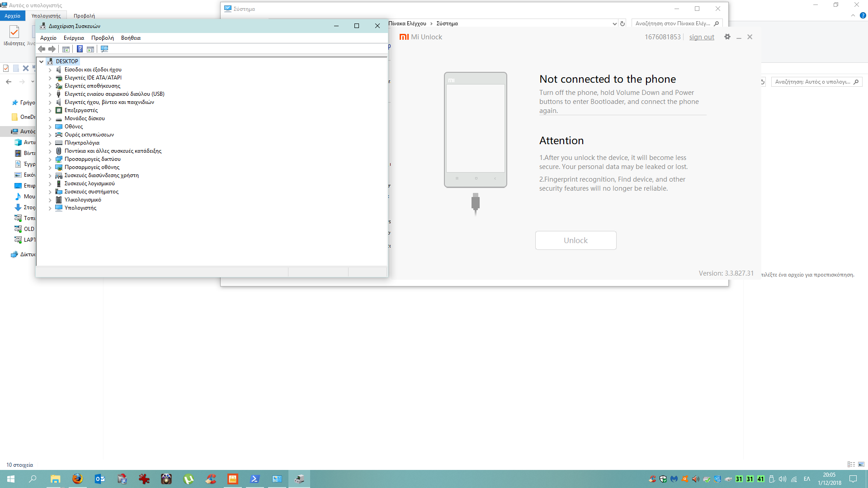Click the Control Panel search field
Screen dimensions: 868x488
pyautogui.click(x=673, y=23)
